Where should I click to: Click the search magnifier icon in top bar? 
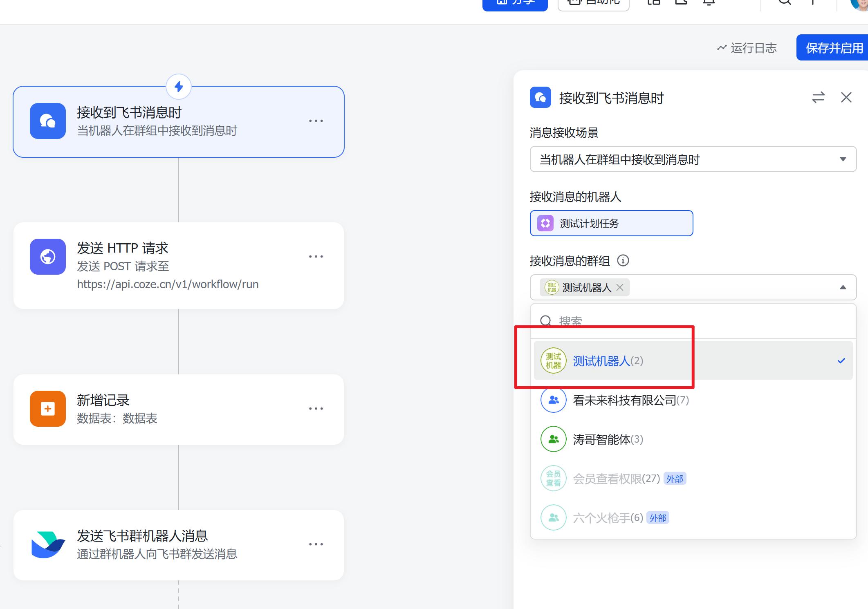(784, 2)
